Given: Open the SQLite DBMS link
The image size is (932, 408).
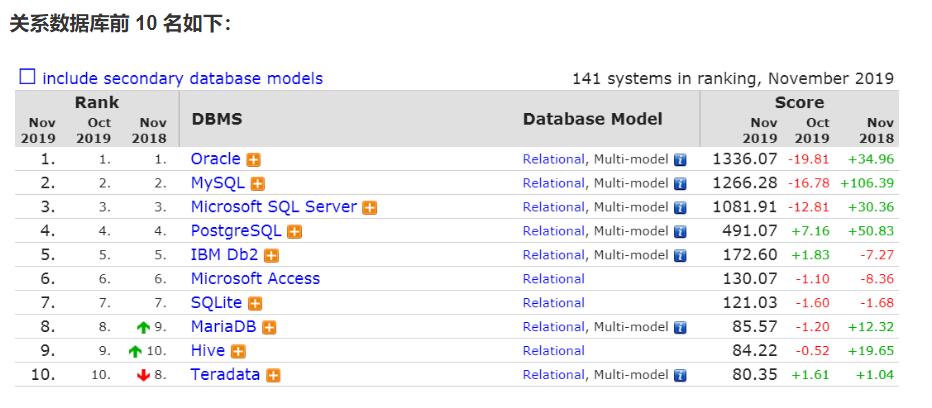Looking at the screenshot, I should tap(216, 302).
